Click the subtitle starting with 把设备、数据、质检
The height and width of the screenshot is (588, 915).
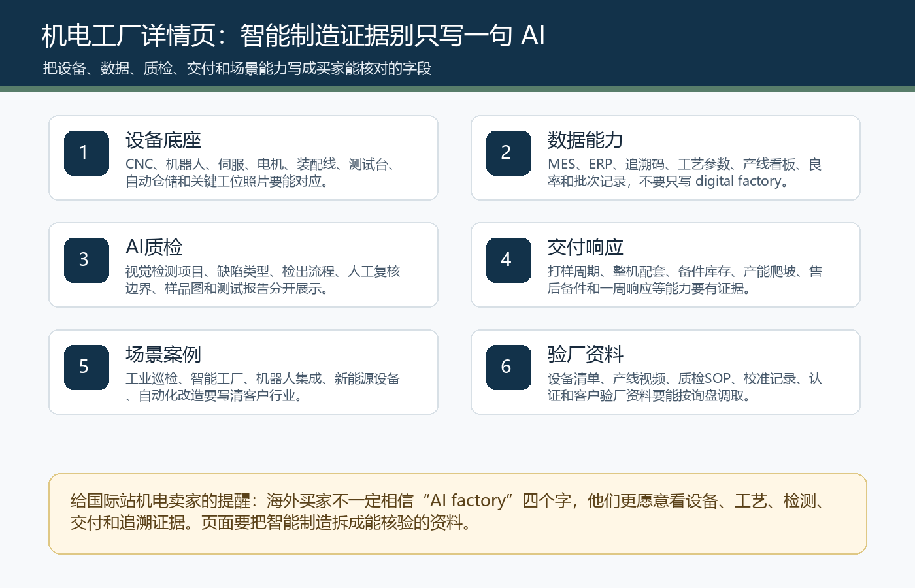(237, 69)
